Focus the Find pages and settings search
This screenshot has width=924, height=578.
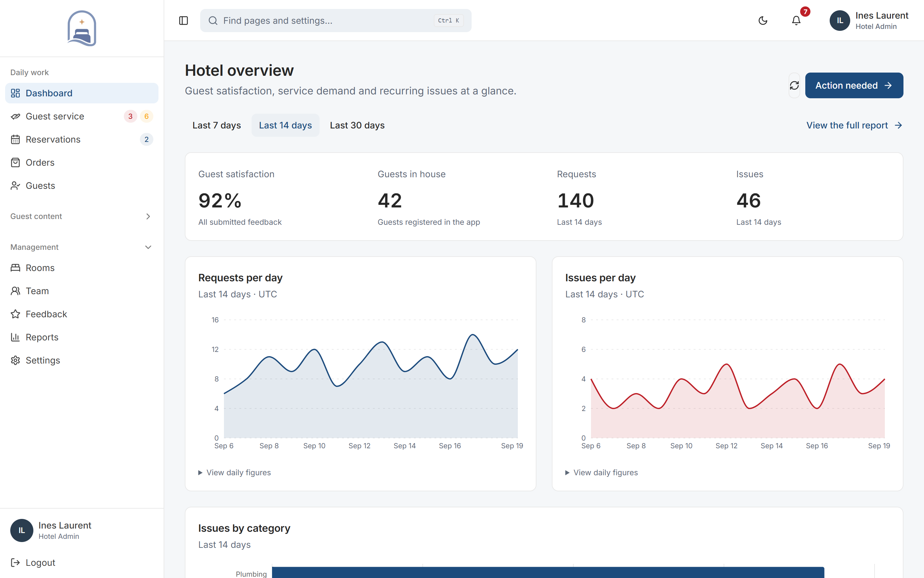click(x=336, y=21)
